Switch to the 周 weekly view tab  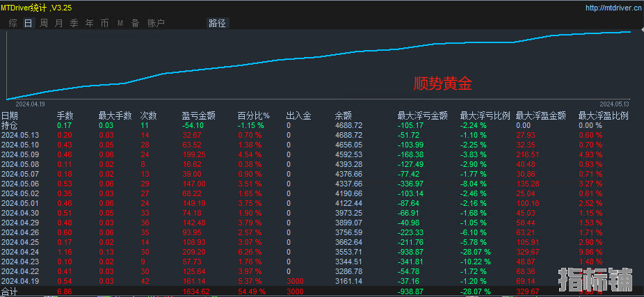[43, 23]
